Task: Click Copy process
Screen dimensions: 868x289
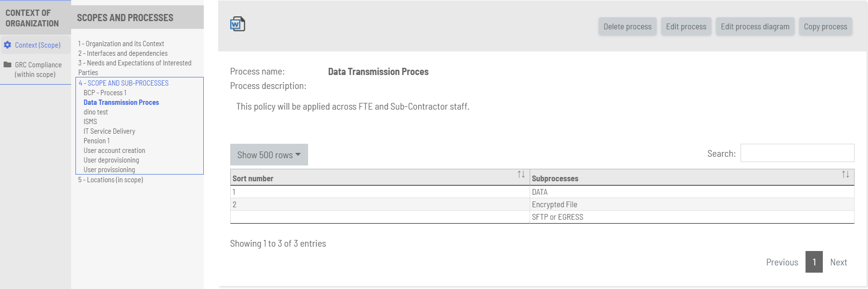Action: pos(825,26)
